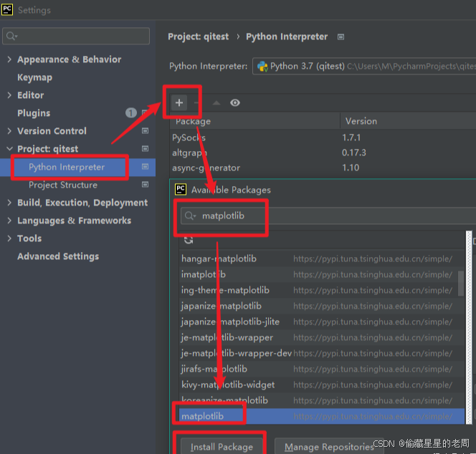The height and width of the screenshot is (454, 476).
Task: Click project-level icon beside Python Interpreter item
Action: pos(145,167)
